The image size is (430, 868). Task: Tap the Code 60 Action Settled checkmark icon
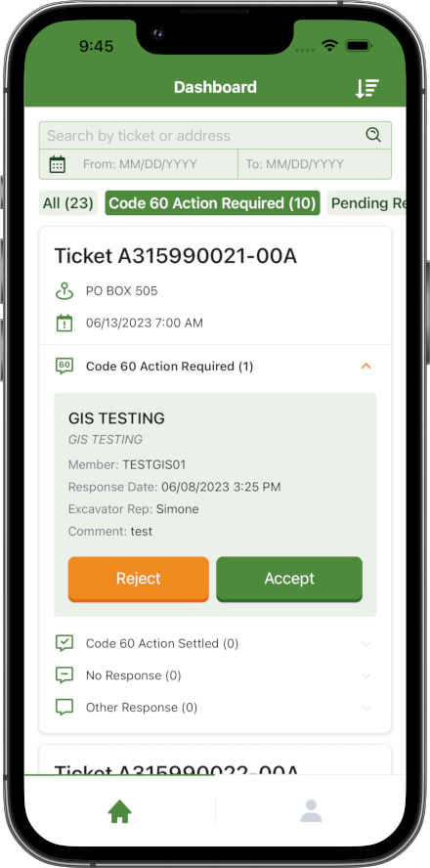click(64, 643)
